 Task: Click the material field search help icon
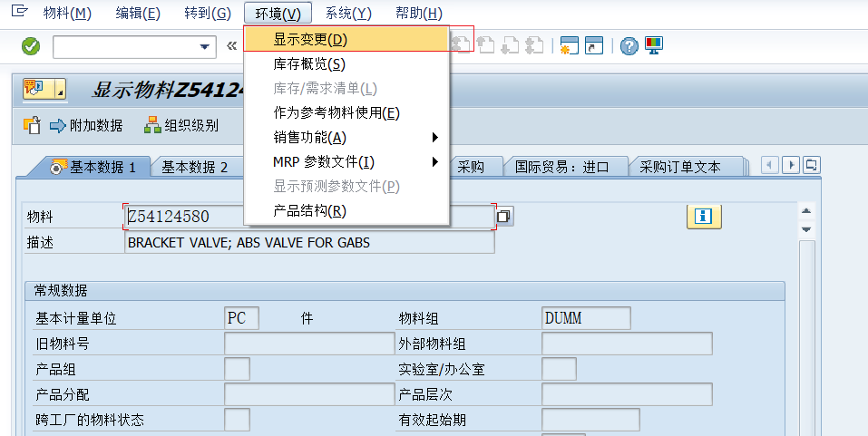(x=504, y=217)
